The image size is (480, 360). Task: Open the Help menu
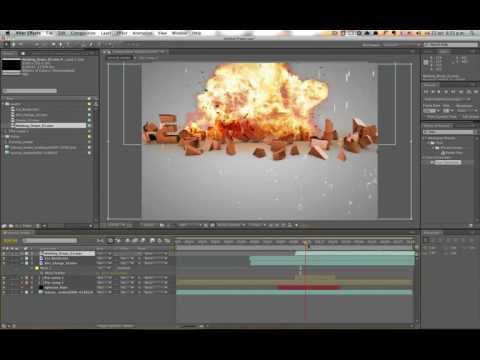click(x=196, y=33)
